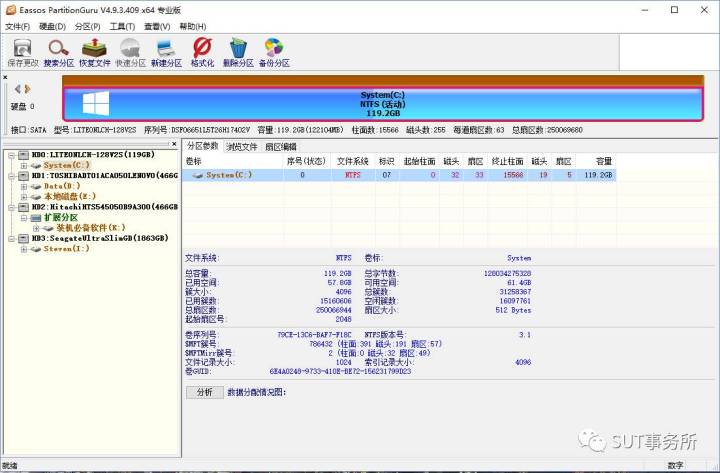Select 本地磁盘(E:) in the disk tree
The height and width of the screenshot is (473, 720).
[70, 197]
